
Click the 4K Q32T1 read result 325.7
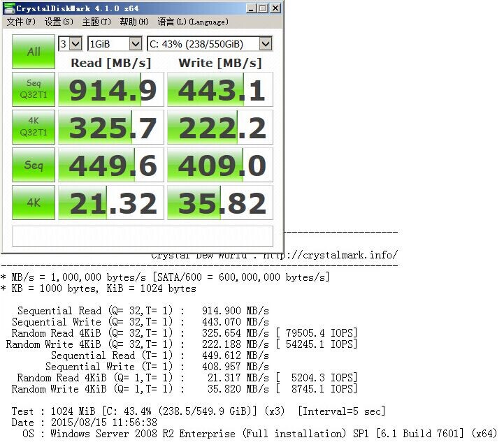pos(111,127)
